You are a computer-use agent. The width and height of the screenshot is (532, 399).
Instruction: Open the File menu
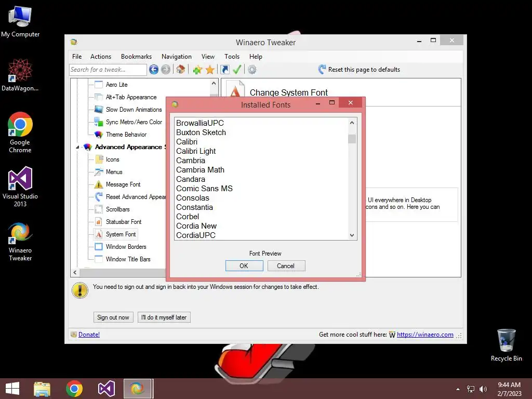tap(77, 57)
